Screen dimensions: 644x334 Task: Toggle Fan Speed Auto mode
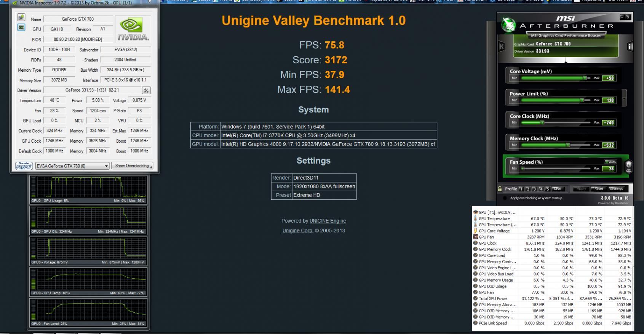coord(610,162)
